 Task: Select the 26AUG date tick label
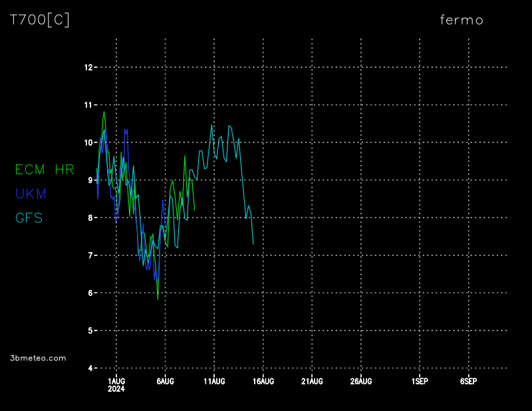[x=361, y=381]
